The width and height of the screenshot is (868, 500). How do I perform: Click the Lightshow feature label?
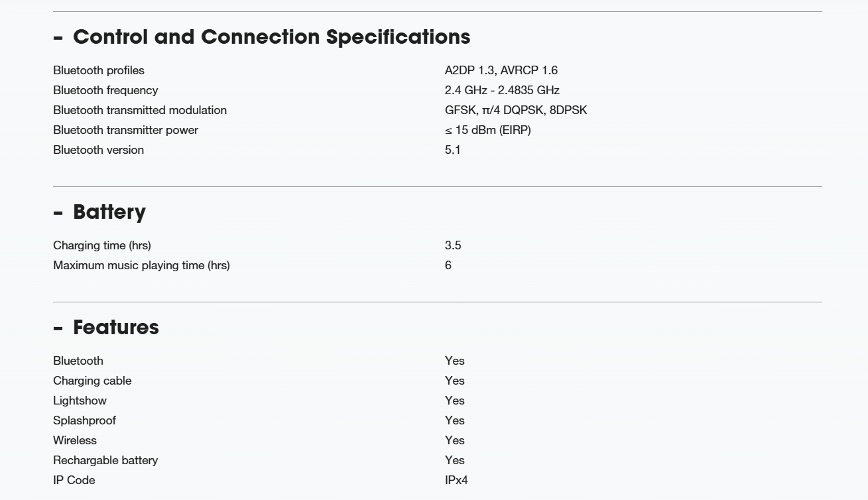coord(80,401)
